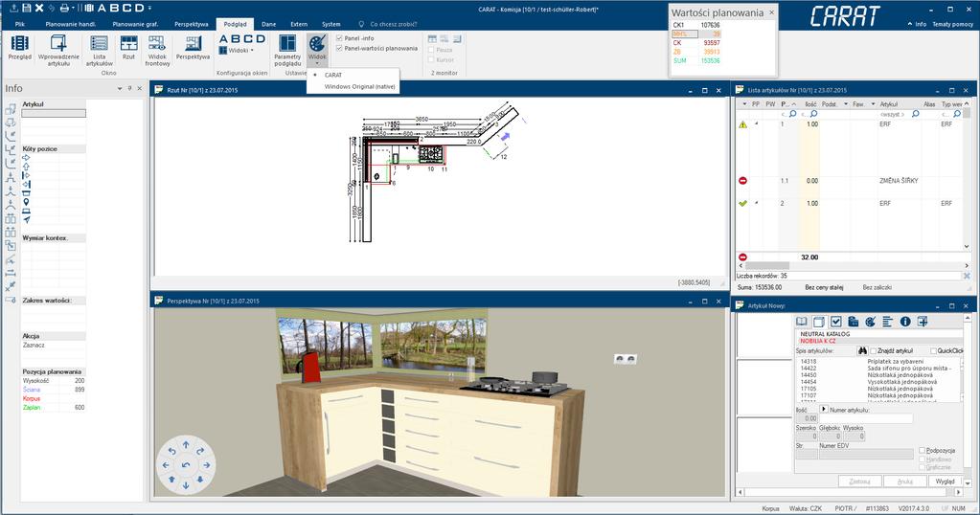
Task: Click the printer icon in quick access bar
Action: (64, 8)
